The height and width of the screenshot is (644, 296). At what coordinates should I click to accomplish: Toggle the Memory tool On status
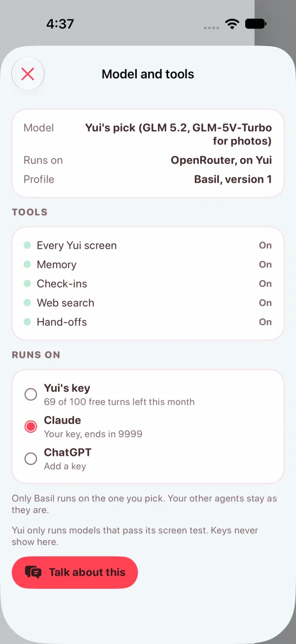[x=265, y=265]
